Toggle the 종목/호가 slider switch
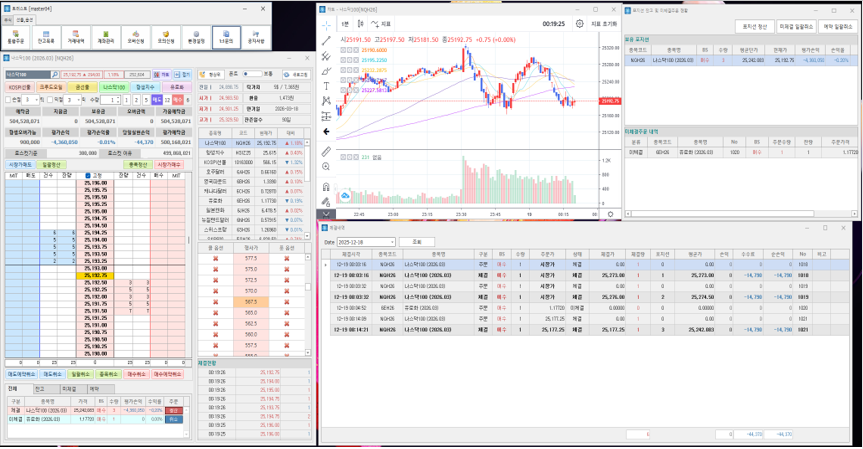This screenshot has height=449, width=863. (254, 74)
